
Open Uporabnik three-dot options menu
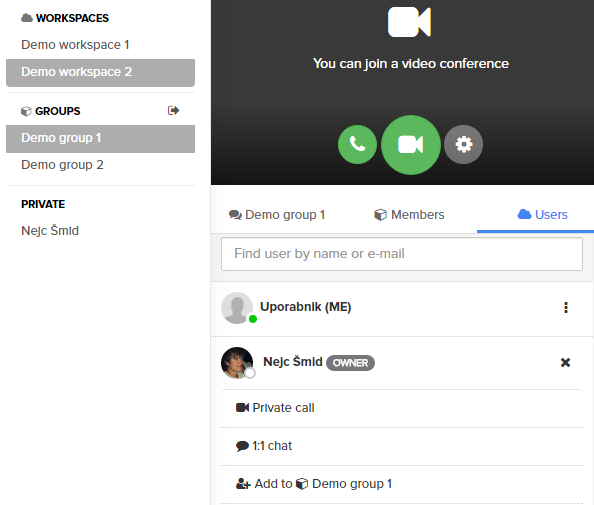(x=566, y=307)
